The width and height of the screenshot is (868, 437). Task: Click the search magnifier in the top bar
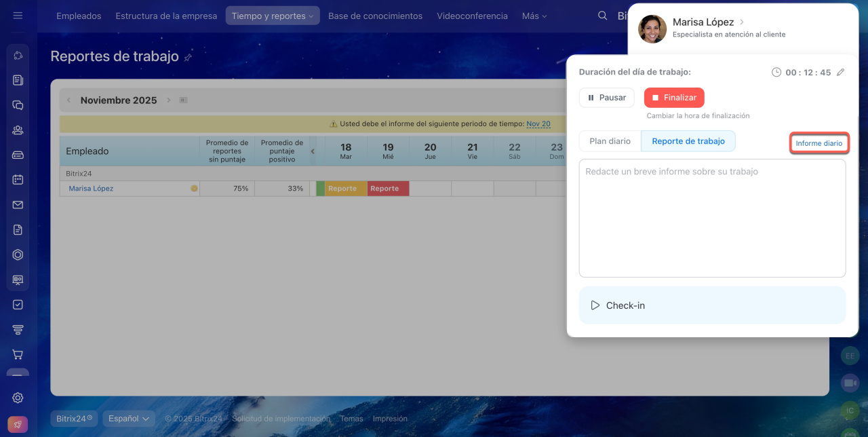(602, 16)
